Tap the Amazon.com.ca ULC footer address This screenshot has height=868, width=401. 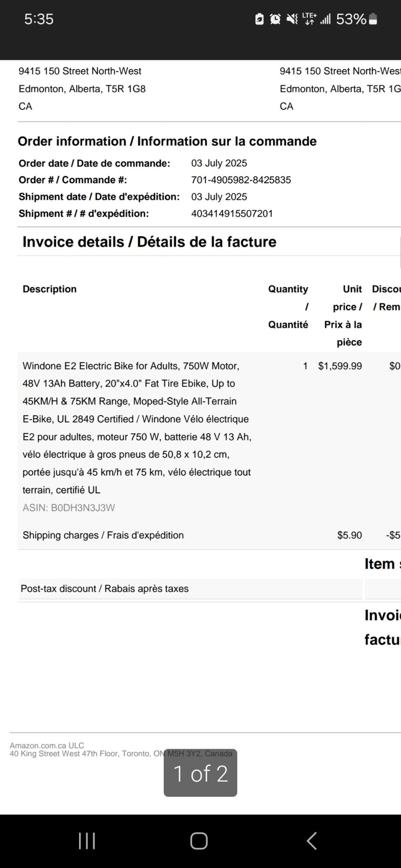click(121, 750)
